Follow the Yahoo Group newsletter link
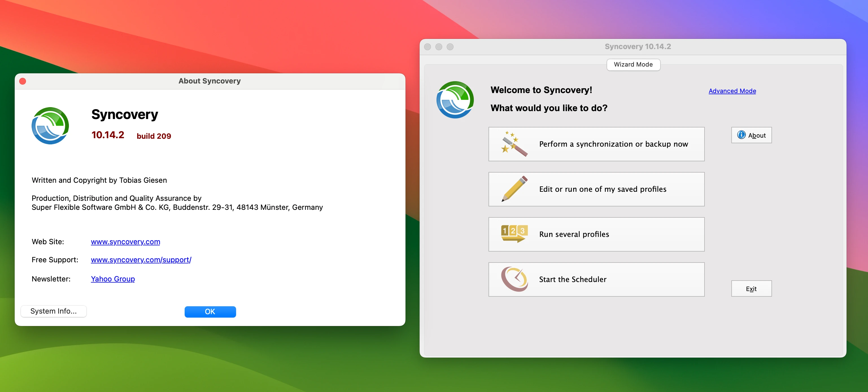 113,279
